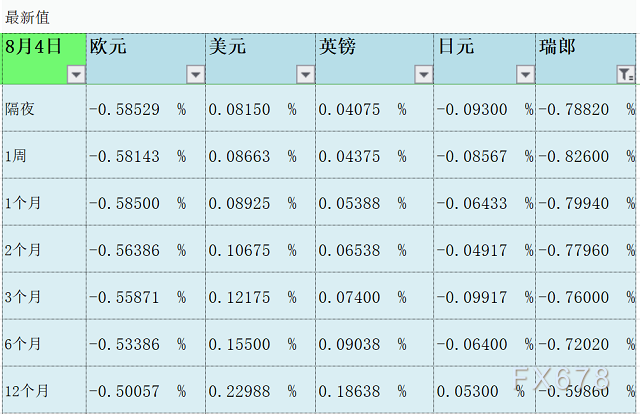
Task: Select the 美元 header cell
Action: (x=260, y=59)
